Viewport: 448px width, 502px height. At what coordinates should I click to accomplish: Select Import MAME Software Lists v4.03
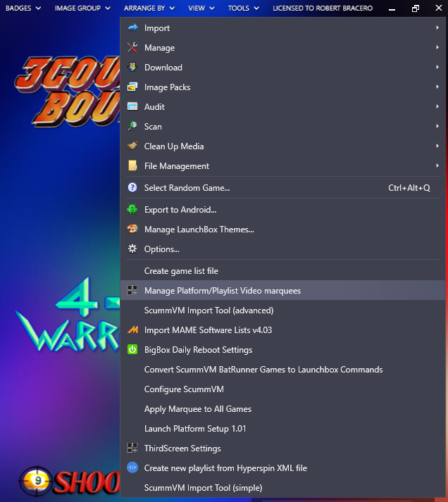[282, 330]
